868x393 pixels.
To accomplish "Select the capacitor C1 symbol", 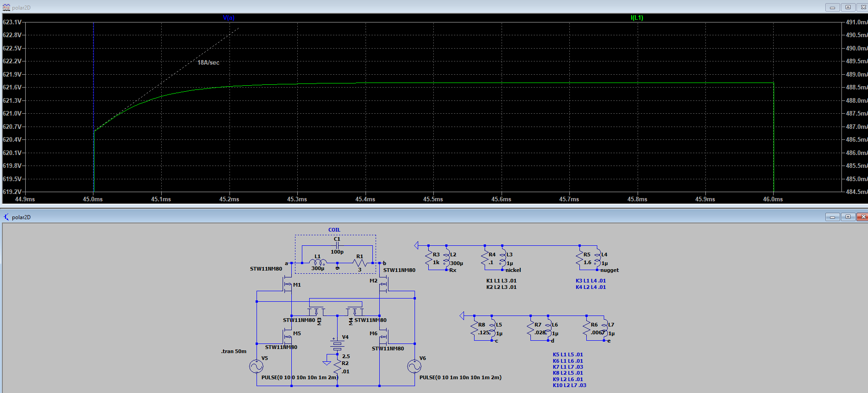I will [337, 245].
